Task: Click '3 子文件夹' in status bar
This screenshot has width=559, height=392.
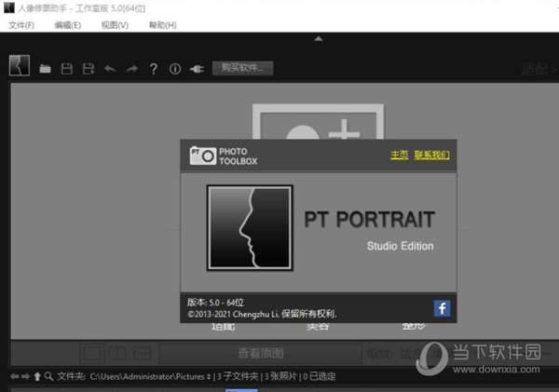Action: (x=238, y=376)
